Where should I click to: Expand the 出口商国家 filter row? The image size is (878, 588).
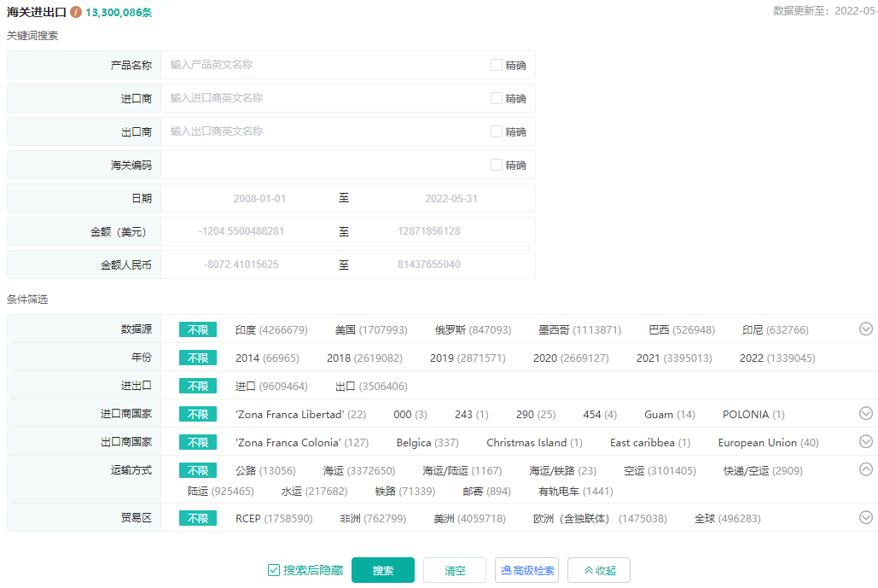coord(865,442)
